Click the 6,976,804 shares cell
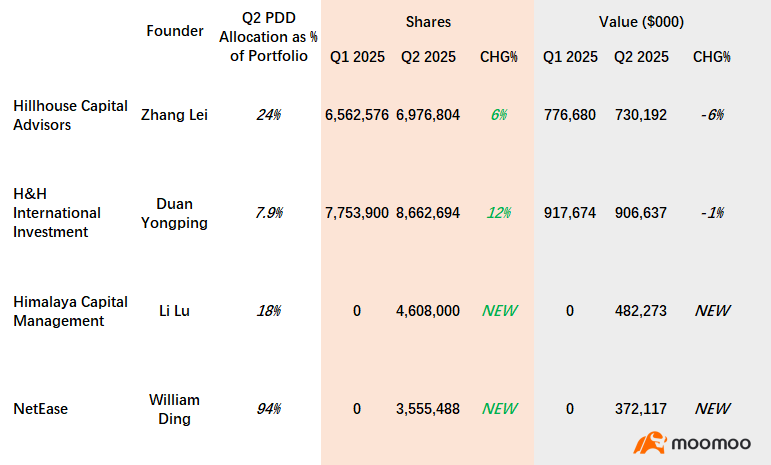Image resolution: width=771 pixels, height=465 pixels. [x=428, y=115]
